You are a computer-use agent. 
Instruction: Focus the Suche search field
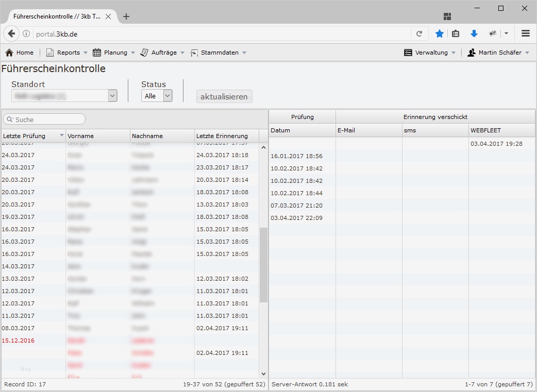pyautogui.click(x=44, y=120)
